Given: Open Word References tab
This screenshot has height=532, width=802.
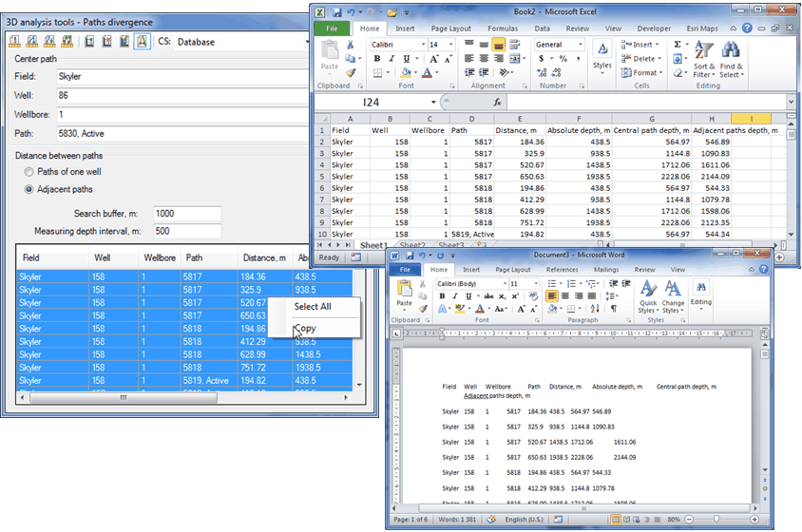Looking at the screenshot, I should tap(563, 270).
